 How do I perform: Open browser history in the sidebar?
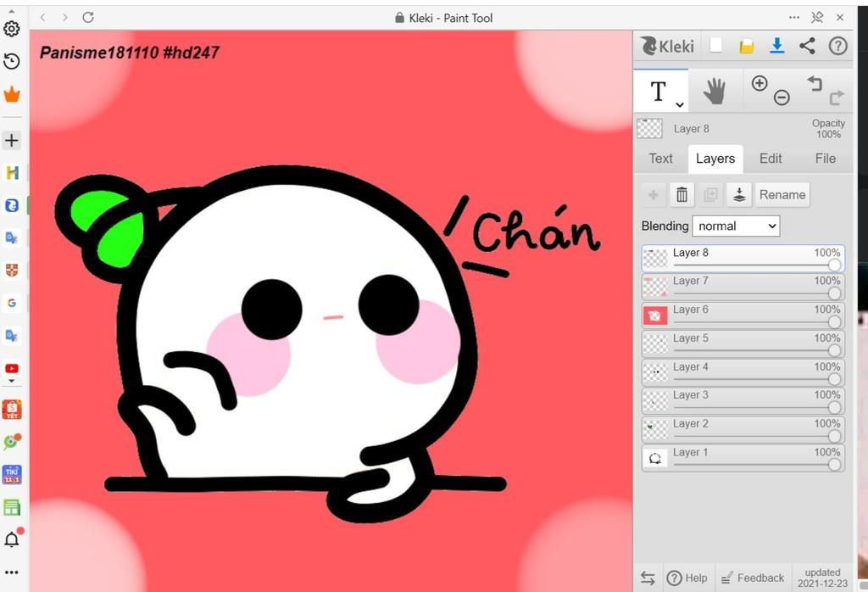click(x=12, y=61)
